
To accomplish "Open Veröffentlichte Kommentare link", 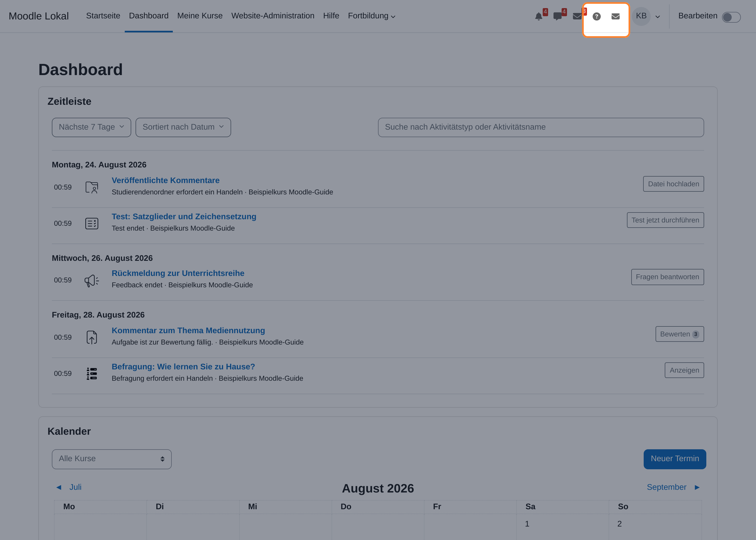I will tap(166, 180).
